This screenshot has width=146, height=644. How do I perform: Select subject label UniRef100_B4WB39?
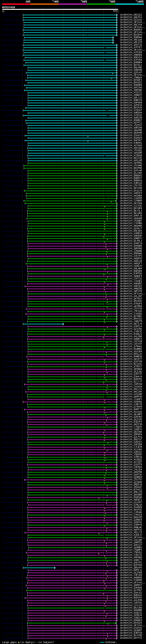click(131, 357)
